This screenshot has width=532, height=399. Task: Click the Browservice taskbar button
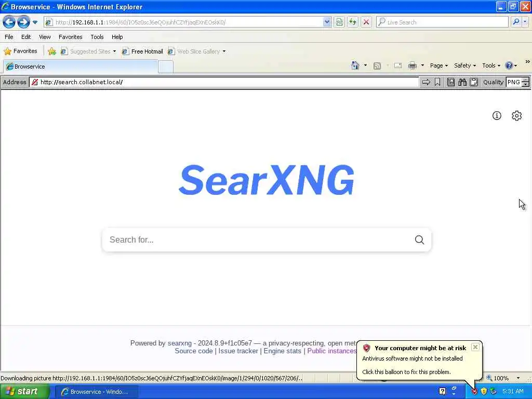[96, 392]
